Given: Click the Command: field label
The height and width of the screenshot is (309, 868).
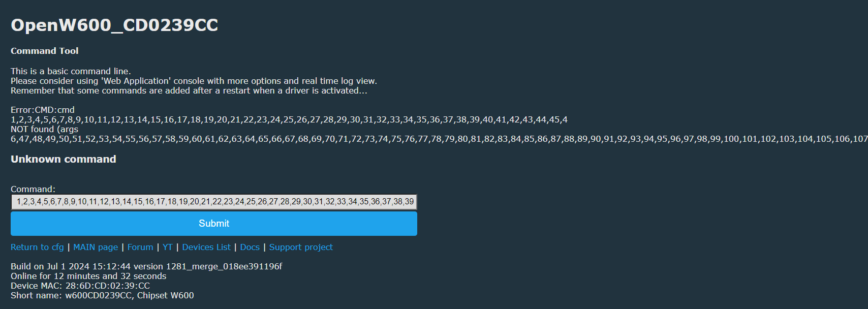Looking at the screenshot, I should (x=33, y=189).
